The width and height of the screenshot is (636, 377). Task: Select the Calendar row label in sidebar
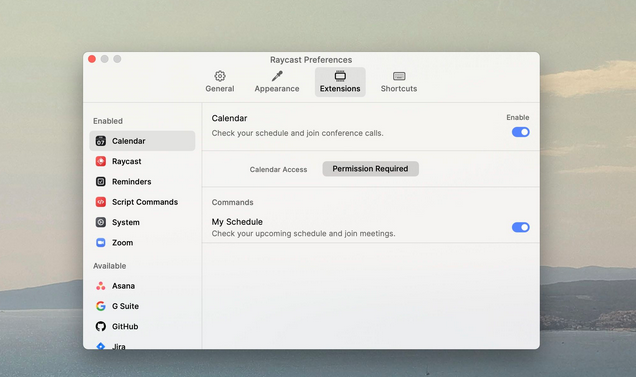(x=129, y=141)
